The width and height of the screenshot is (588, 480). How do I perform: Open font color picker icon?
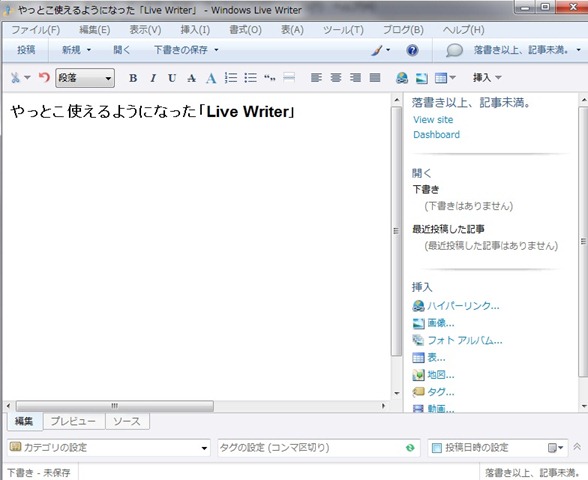(x=211, y=78)
